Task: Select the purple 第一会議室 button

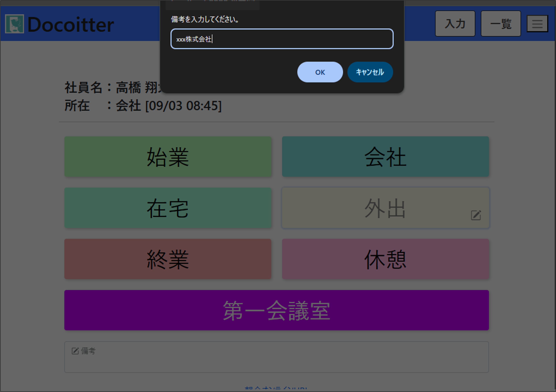Action: [276, 310]
